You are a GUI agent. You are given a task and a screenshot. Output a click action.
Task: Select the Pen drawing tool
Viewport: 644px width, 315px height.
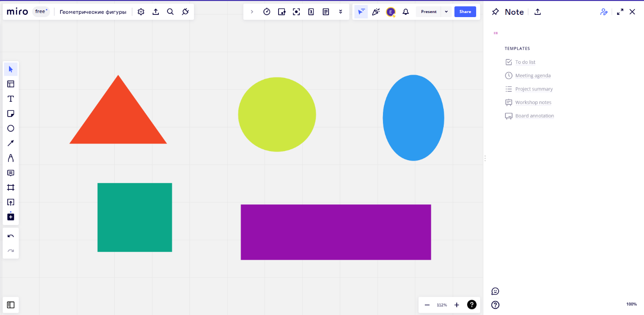click(x=11, y=158)
